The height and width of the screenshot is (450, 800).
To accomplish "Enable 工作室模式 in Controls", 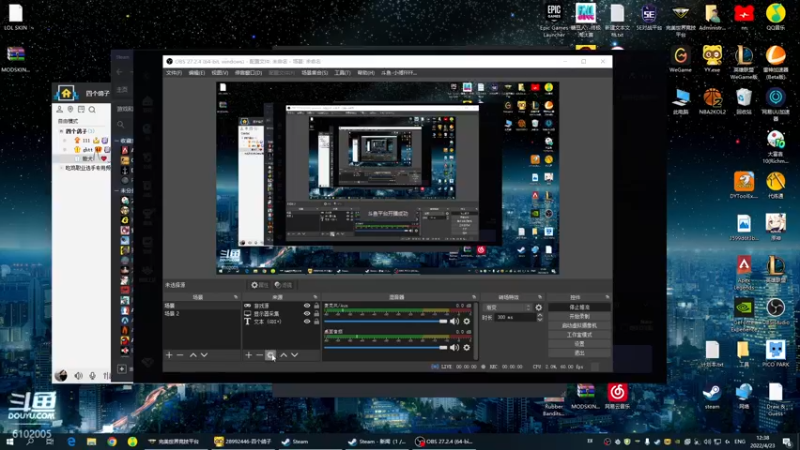I will tap(579, 335).
